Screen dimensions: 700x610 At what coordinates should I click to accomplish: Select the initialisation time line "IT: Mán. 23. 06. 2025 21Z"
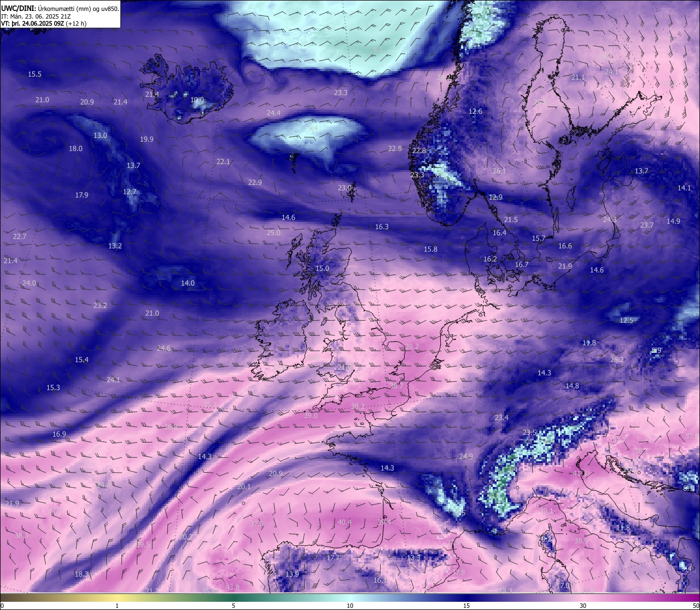(x=36, y=16)
